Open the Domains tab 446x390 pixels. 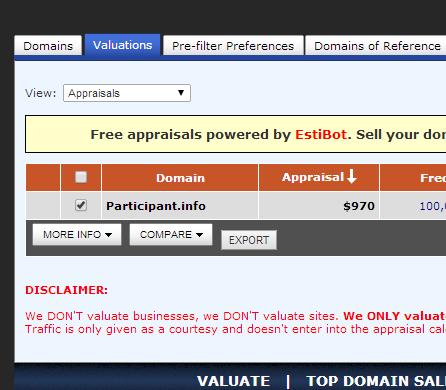[48, 46]
